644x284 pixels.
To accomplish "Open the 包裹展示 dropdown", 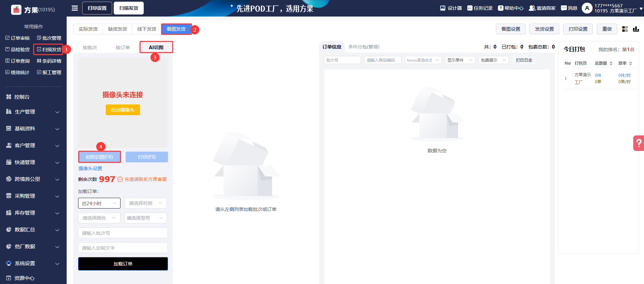I will pyautogui.click(x=494, y=60).
